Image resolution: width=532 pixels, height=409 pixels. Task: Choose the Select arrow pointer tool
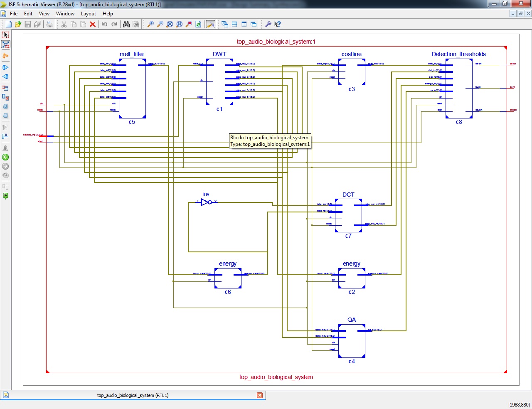pyautogui.click(x=5, y=35)
